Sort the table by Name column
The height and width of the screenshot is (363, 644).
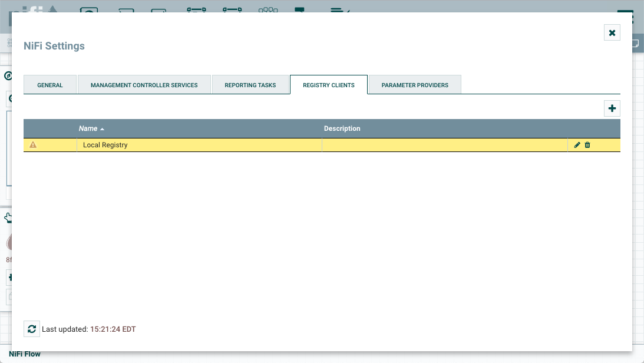click(x=88, y=128)
